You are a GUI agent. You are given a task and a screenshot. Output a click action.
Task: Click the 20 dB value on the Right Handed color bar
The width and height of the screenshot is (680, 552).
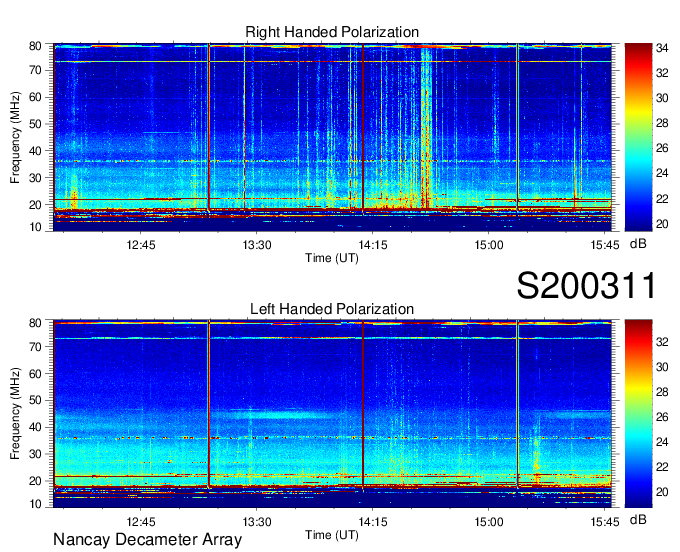(x=662, y=224)
